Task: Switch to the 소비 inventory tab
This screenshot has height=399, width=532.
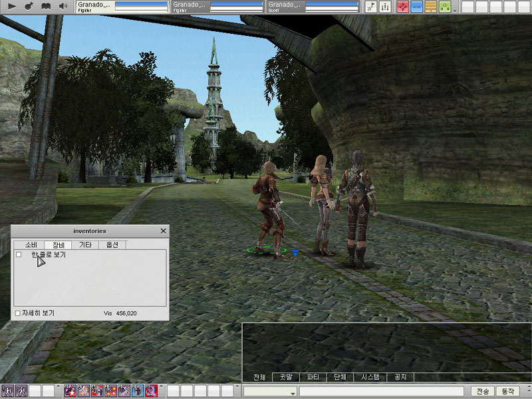Action: (30, 245)
